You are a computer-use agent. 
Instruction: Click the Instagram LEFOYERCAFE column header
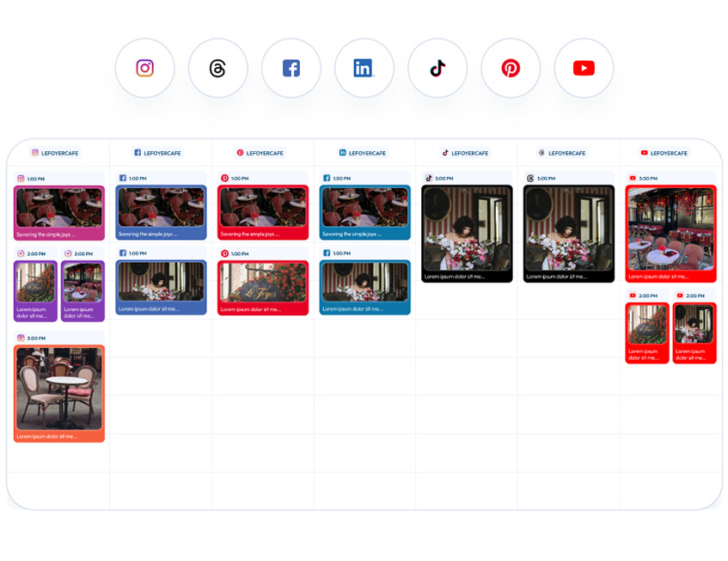56,153
